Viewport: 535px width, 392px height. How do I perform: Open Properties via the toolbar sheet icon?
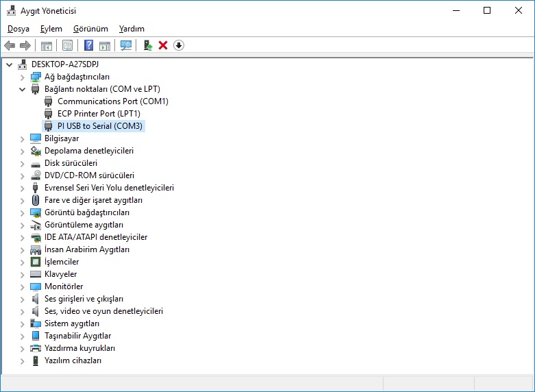[x=68, y=45]
